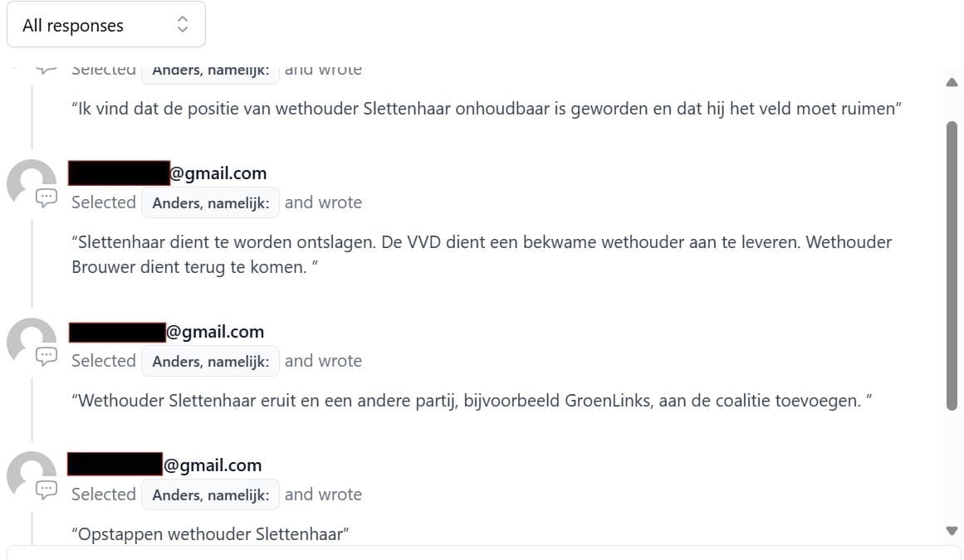Click 'Anders, namelijk:' tag above 'De VVD dient' response

click(x=210, y=202)
